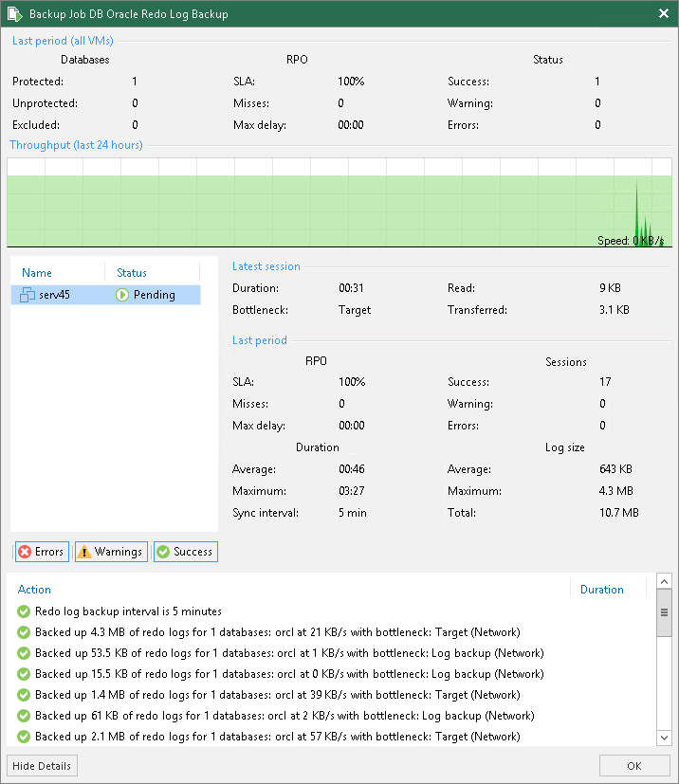The width and height of the screenshot is (679, 784).
Task: Click the green Pending status play icon
Action: [123, 295]
